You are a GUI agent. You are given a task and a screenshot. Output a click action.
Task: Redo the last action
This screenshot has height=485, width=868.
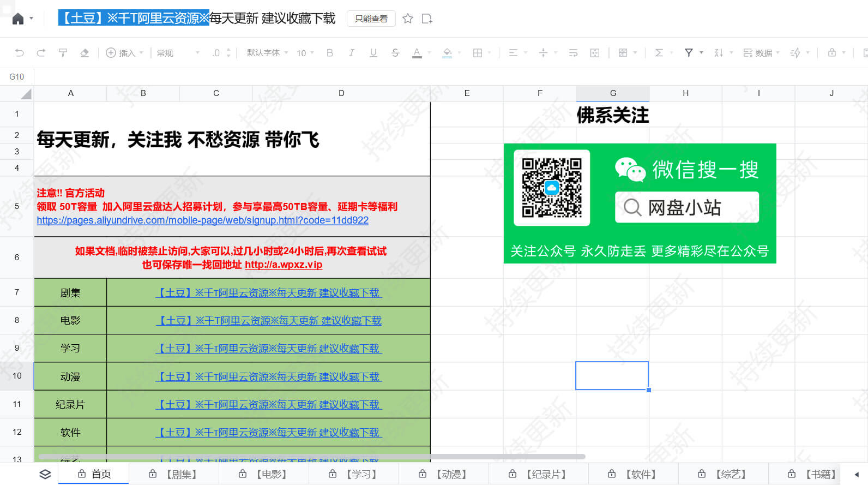coord(41,53)
